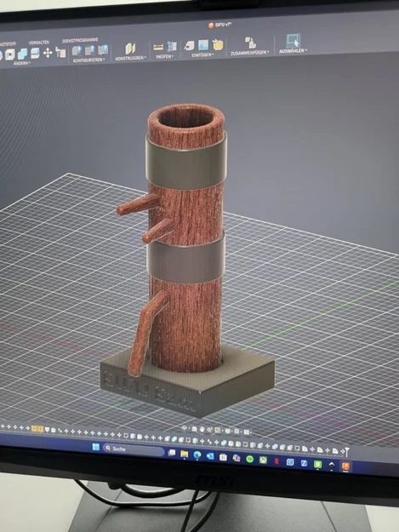
Task: Click the Orbit navigation icon
Action: click(x=184, y=428)
